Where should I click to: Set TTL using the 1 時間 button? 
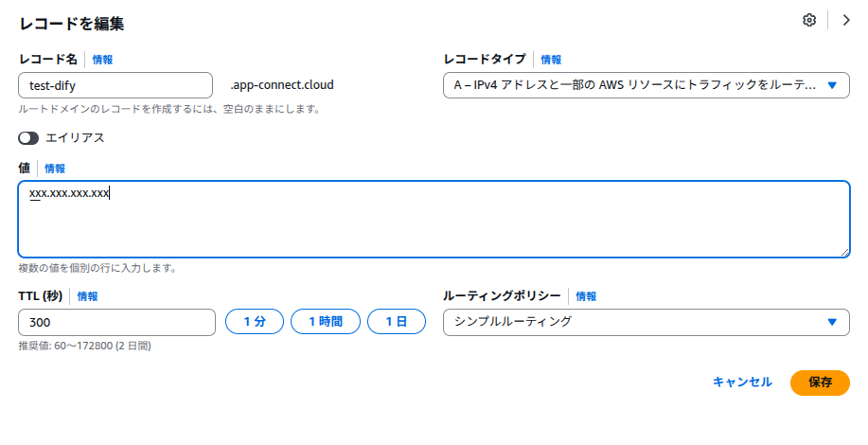click(x=326, y=322)
